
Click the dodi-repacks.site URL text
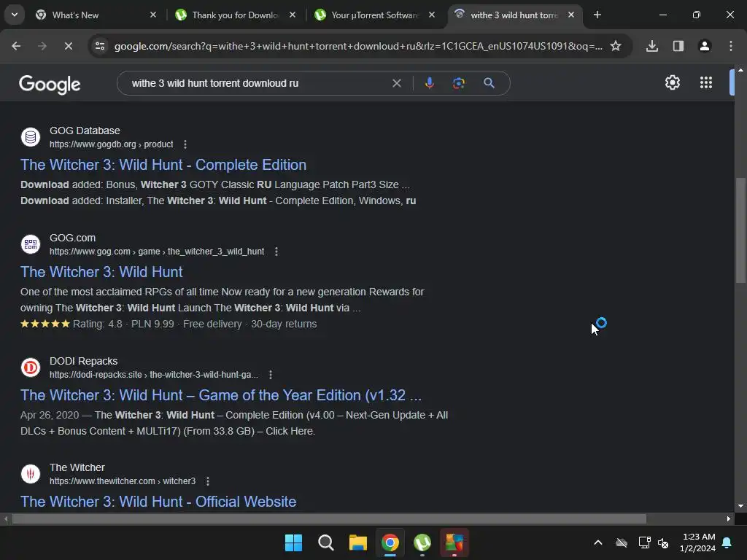(154, 375)
